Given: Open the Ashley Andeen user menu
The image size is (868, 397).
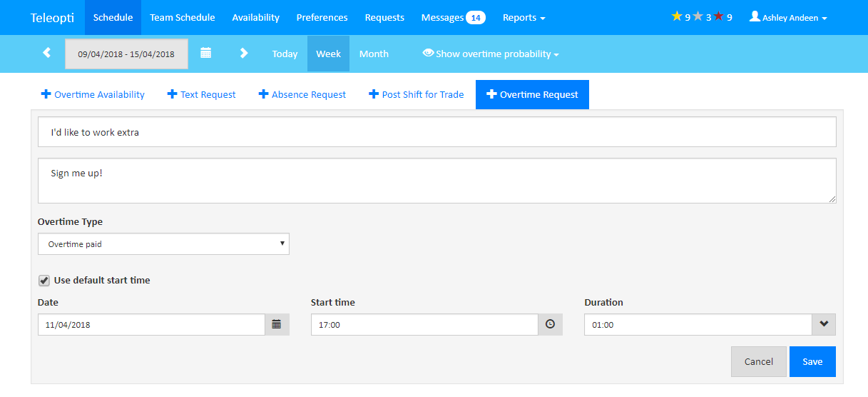Looking at the screenshot, I should [x=788, y=18].
